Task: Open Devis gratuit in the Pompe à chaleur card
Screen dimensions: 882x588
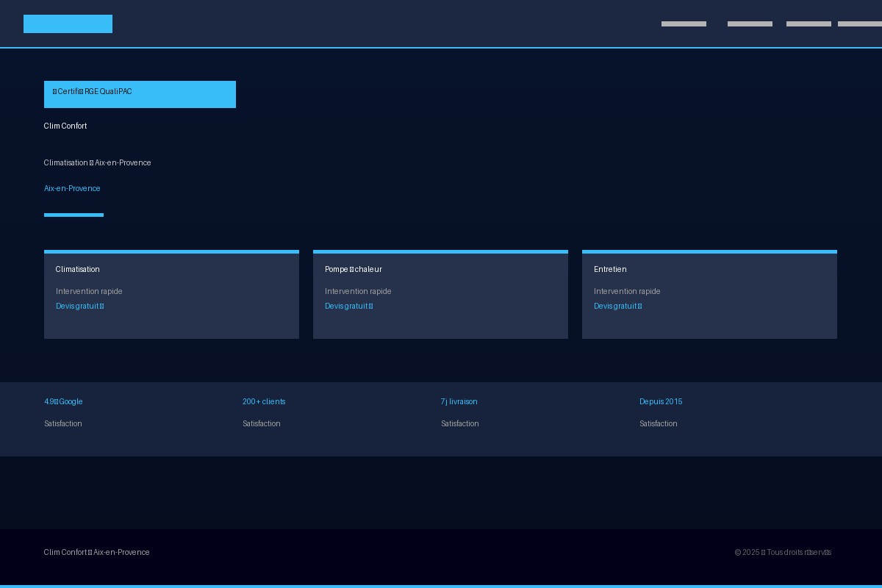Action: pyautogui.click(x=348, y=306)
